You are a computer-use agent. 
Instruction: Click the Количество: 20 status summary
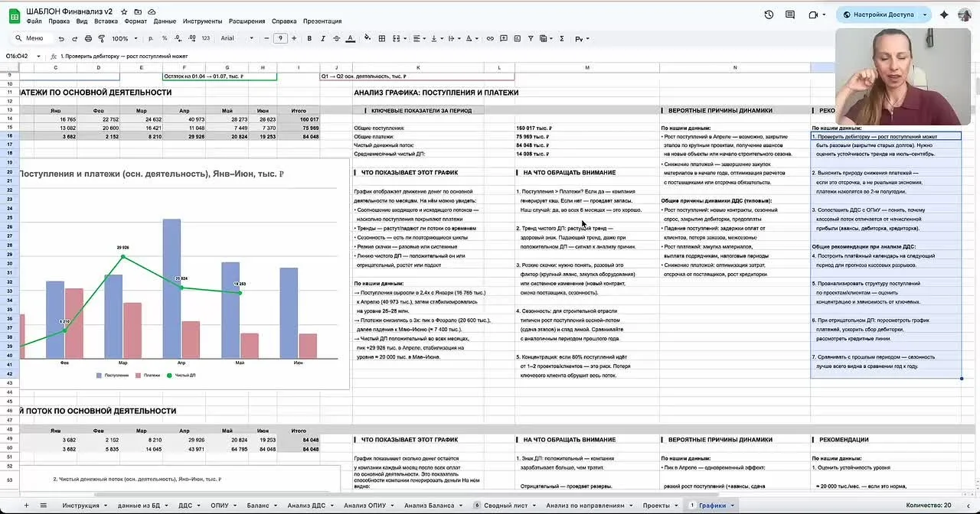(929, 506)
